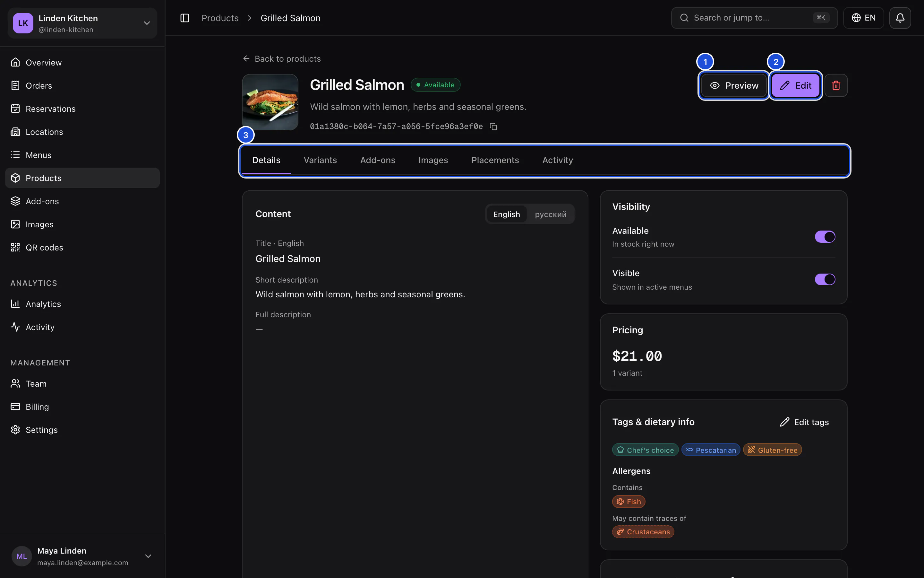Click the Pescatarian tag
Screen dimensions: 924x578
pos(711,450)
